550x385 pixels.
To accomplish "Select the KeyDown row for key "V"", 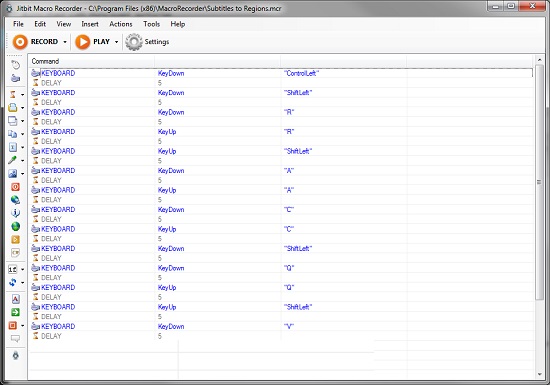I will [281, 326].
